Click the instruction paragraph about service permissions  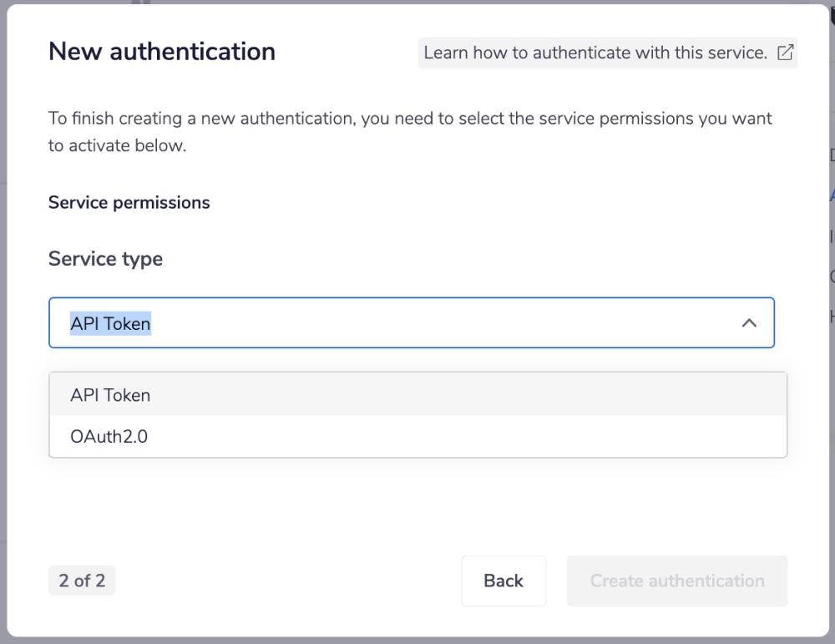[409, 129]
